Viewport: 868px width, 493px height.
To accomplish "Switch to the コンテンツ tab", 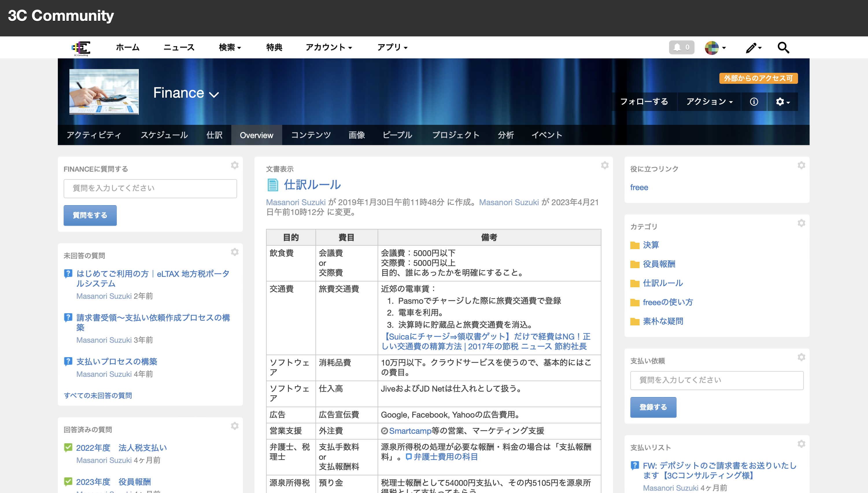I will click(311, 135).
